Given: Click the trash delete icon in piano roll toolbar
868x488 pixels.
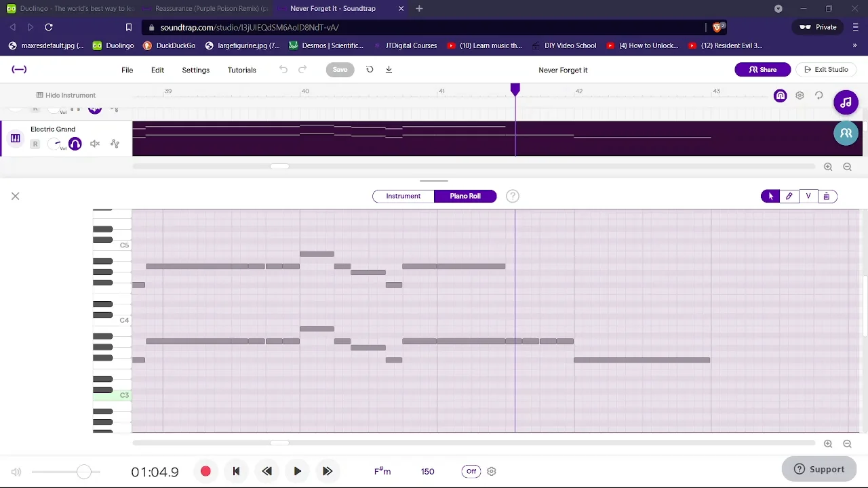Looking at the screenshot, I should click(x=826, y=197).
